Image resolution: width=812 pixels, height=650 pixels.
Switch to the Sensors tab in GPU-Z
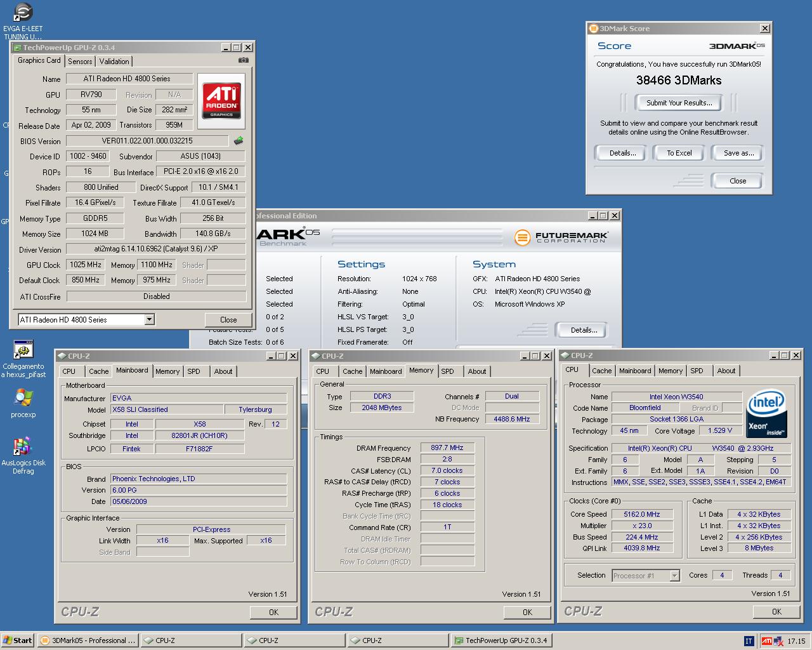point(80,62)
